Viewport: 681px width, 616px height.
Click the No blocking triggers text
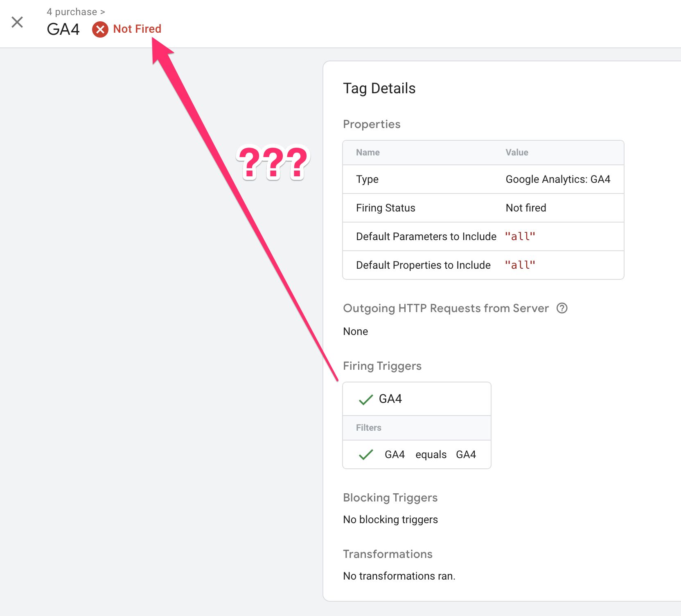[x=390, y=519]
